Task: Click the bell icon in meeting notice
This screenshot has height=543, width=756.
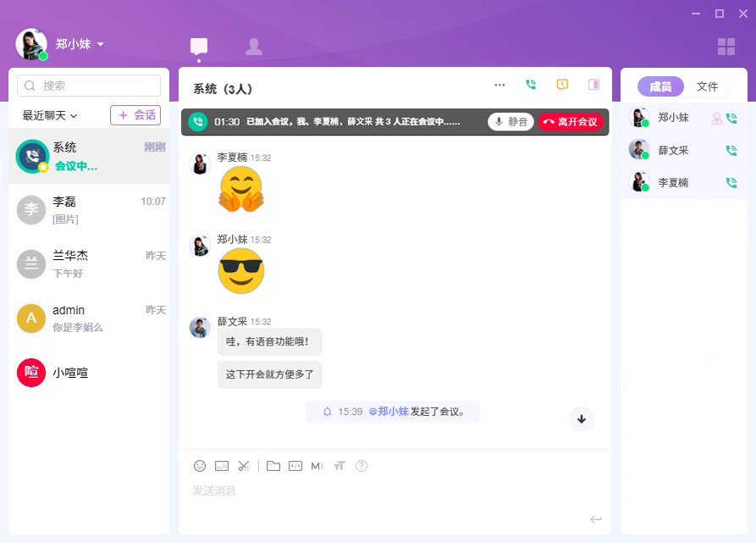Action: tap(328, 412)
